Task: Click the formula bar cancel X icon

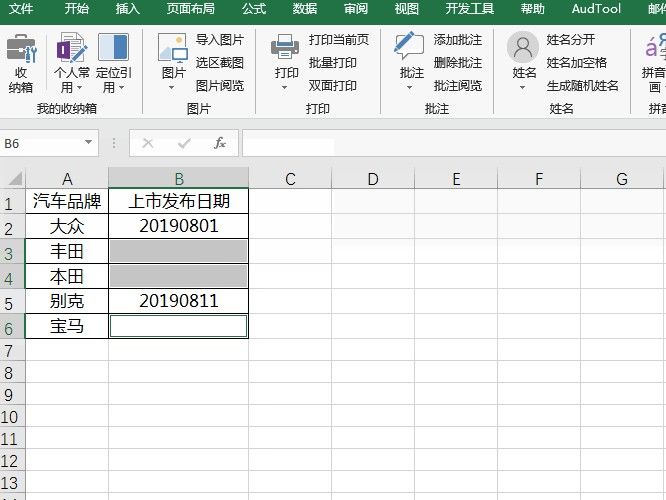Action: click(148, 143)
